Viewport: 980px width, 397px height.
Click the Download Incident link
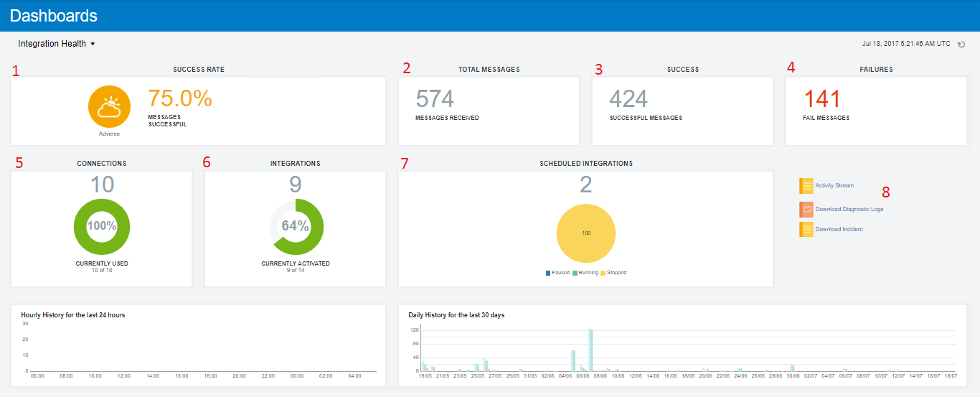(x=839, y=230)
